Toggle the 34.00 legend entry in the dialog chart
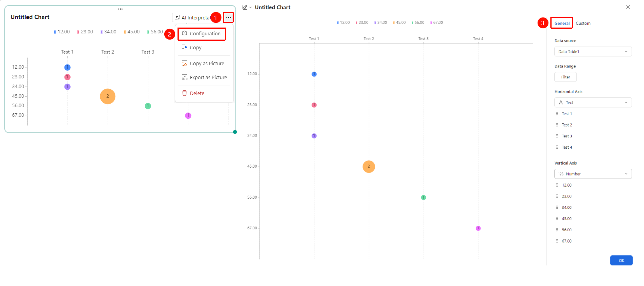The height and width of the screenshot is (286, 644). click(x=381, y=23)
